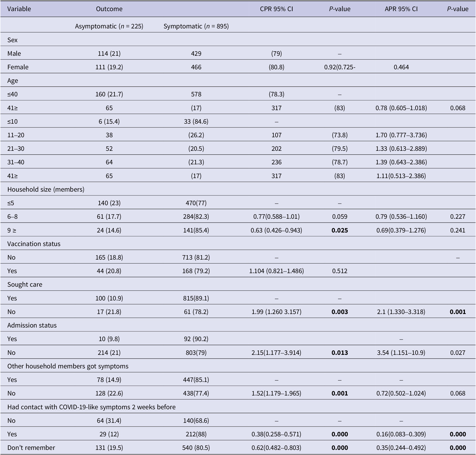Viewport: 476px width, 455px height.
Task: Select the Male row label
Action: click(x=14, y=54)
